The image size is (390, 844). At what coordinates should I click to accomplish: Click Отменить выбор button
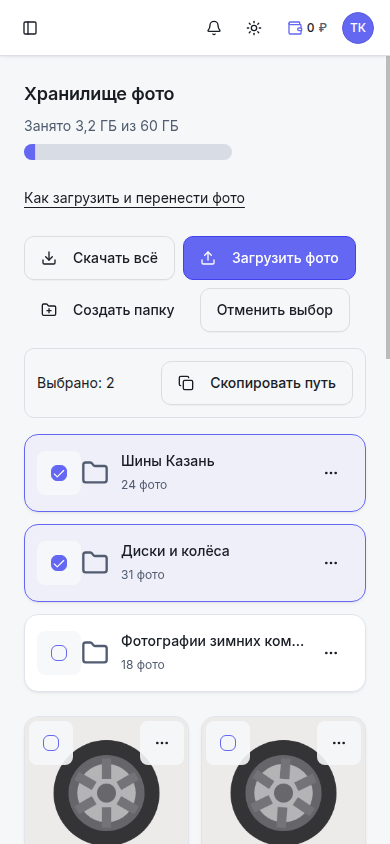click(x=275, y=310)
